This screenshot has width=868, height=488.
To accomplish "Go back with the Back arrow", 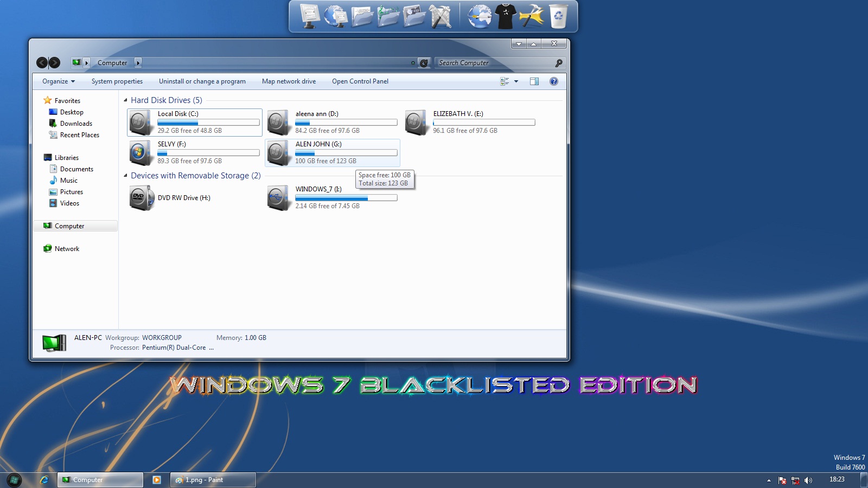I will [x=42, y=63].
